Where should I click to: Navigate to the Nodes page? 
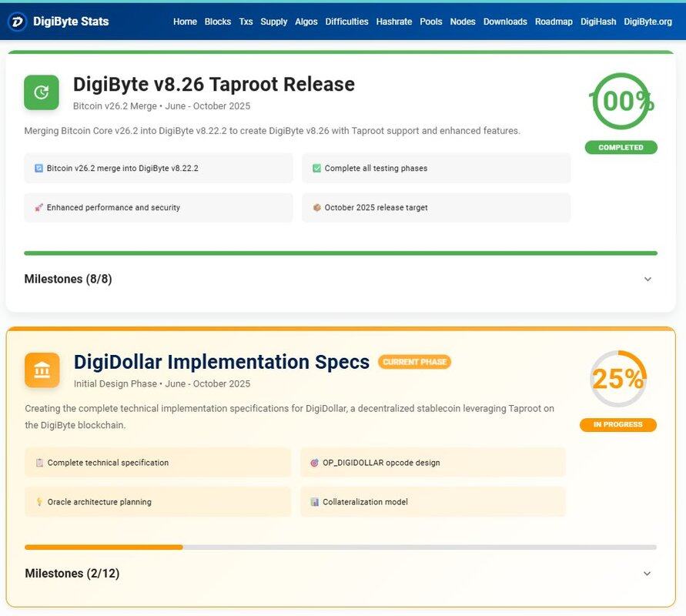coord(463,22)
